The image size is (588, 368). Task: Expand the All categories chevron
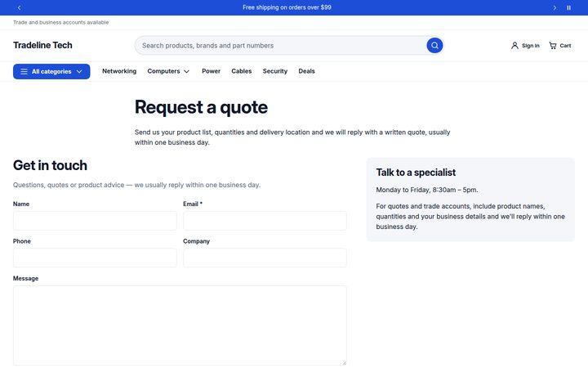pyautogui.click(x=79, y=71)
